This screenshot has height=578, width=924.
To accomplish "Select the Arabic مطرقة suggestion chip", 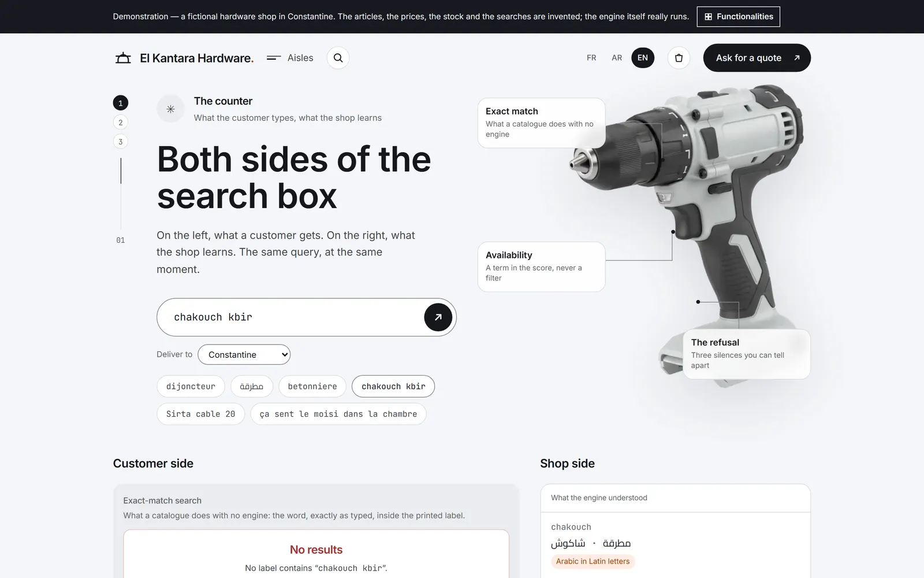I will [x=252, y=387].
